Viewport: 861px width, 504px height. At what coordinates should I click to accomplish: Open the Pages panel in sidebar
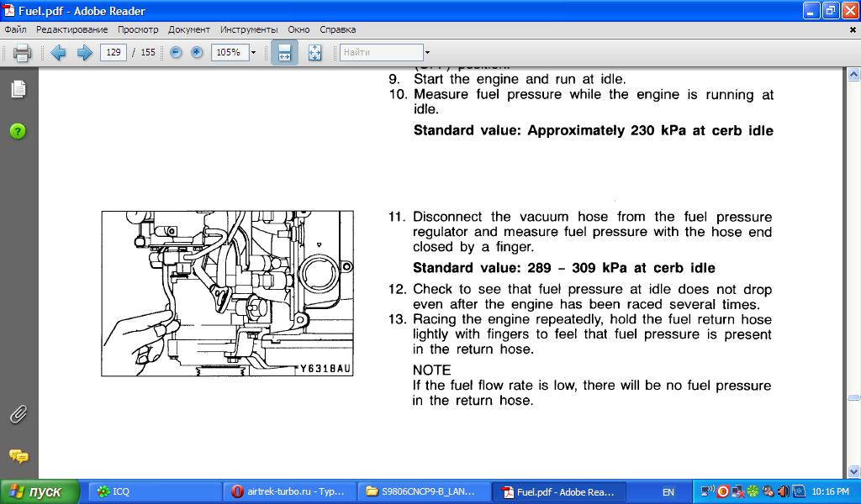[18, 89]
